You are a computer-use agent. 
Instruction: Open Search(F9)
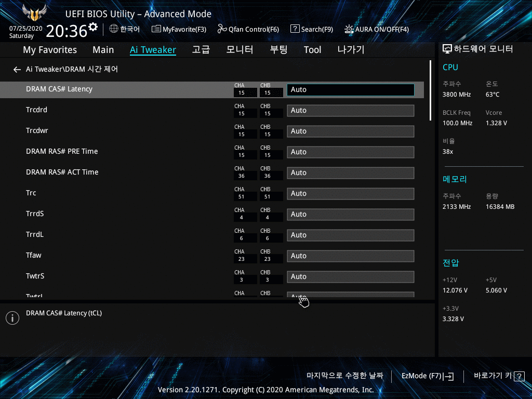(x=312, y=29)
